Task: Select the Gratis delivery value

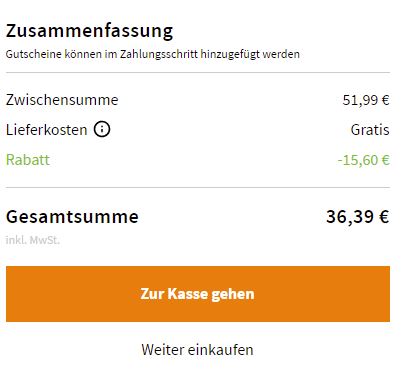Action: [370, 130]
